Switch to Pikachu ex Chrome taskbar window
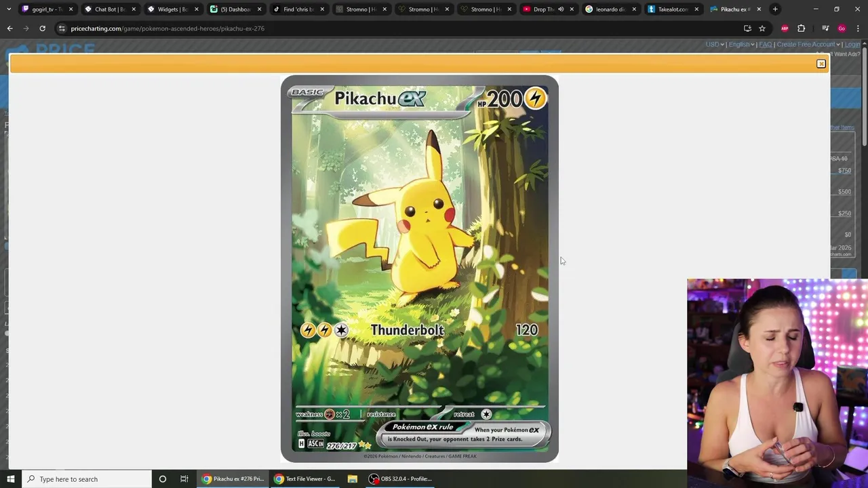 pos(234,479)
